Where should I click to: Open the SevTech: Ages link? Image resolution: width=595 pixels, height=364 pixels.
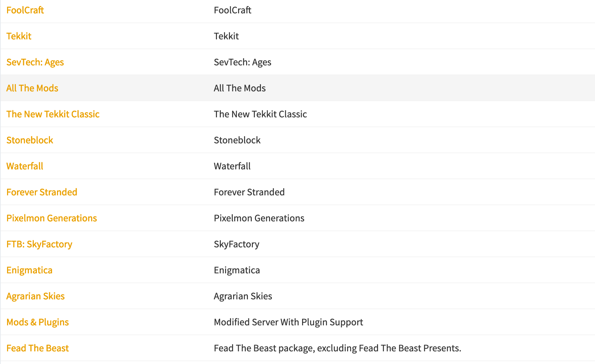(35, 62)
